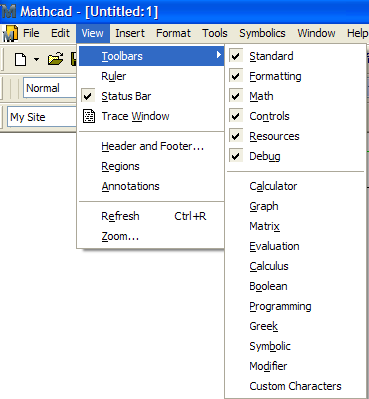
Task: Open the dropdown arrow next to New
Action: 36,60
